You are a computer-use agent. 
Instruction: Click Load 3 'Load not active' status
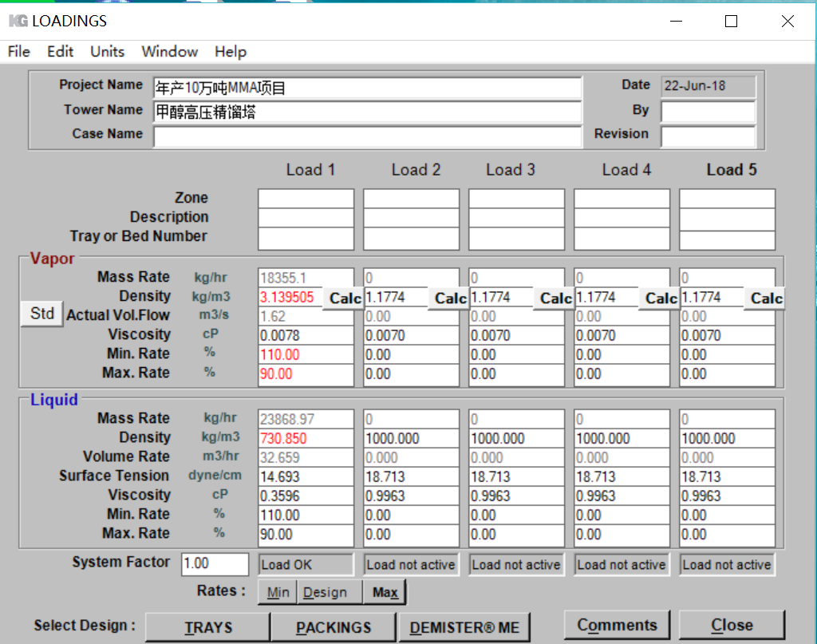tap(516, 565)
